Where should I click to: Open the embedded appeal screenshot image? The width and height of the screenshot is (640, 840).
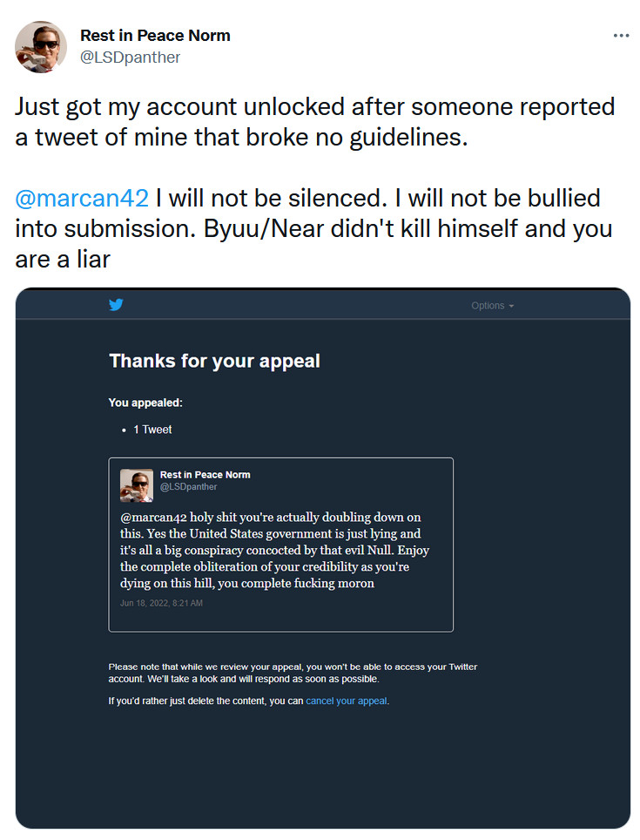(323, 559)
